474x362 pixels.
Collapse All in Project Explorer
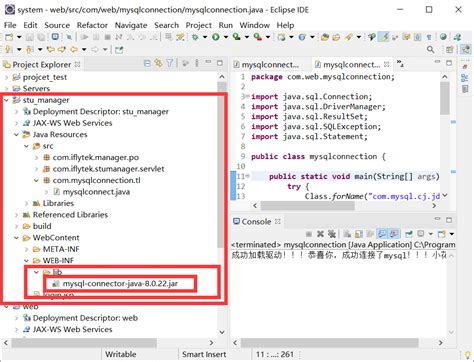pos(147,63)
